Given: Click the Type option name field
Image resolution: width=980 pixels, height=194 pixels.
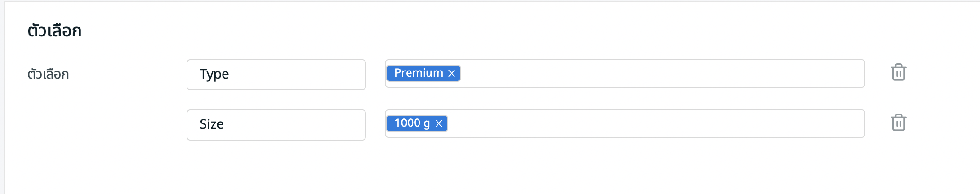Looking at the screenshot, I should pos(276,75).
